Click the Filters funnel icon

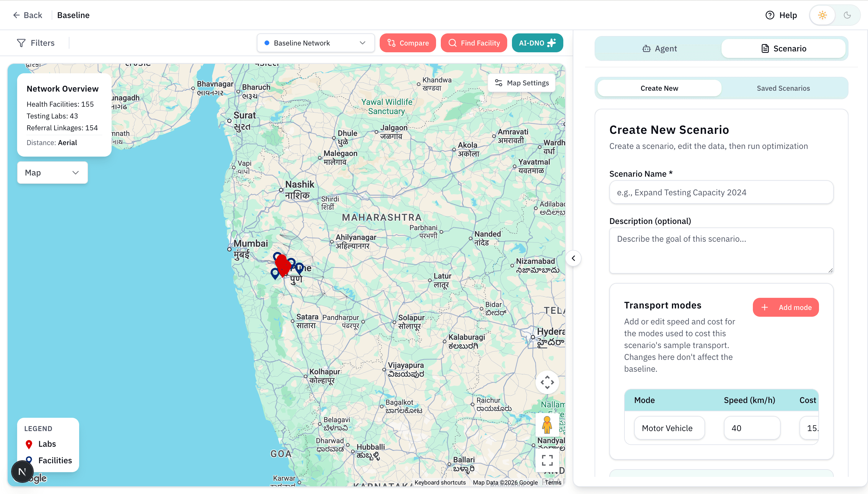coord(21,43)
